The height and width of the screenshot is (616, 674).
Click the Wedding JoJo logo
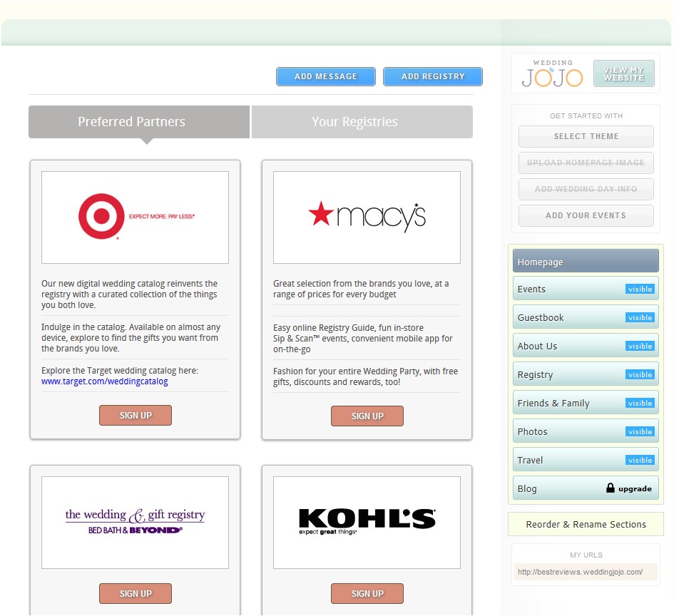[551, 73]
